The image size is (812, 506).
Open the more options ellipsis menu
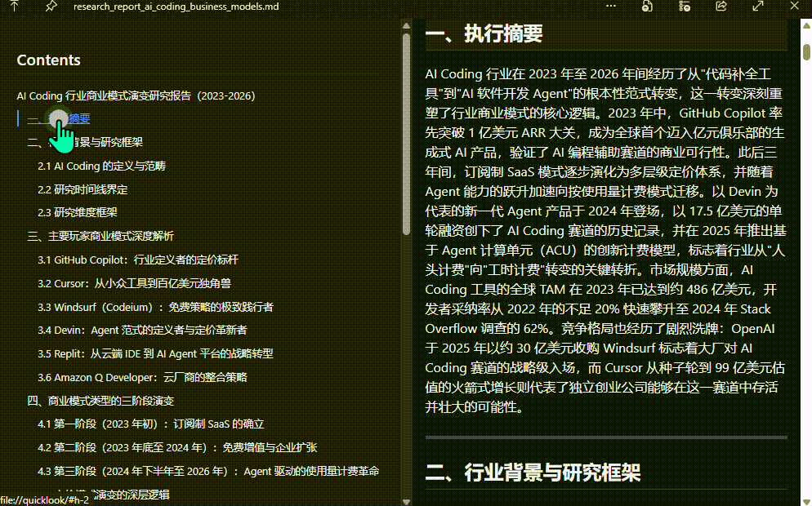point(611,6)
